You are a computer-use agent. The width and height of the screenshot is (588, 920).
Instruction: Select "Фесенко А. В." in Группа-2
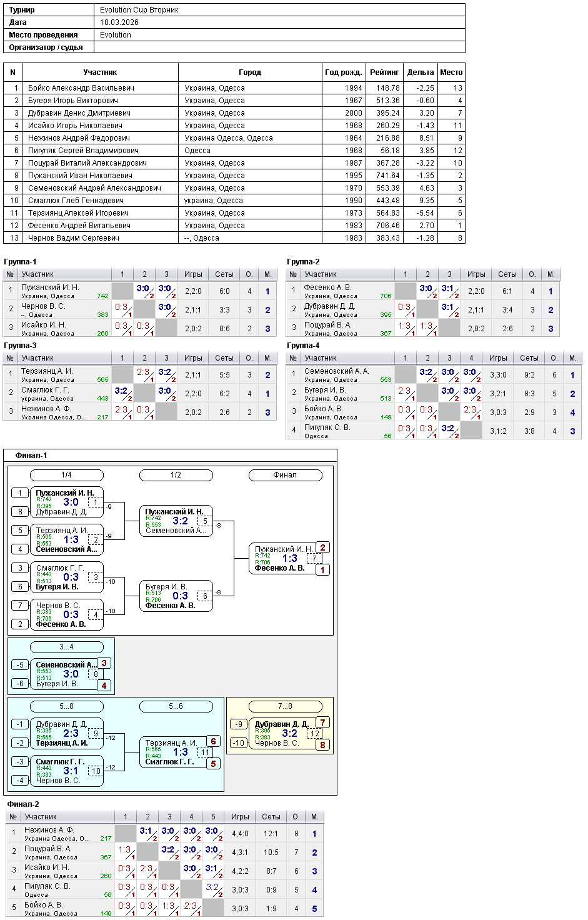tap(327, 287)
